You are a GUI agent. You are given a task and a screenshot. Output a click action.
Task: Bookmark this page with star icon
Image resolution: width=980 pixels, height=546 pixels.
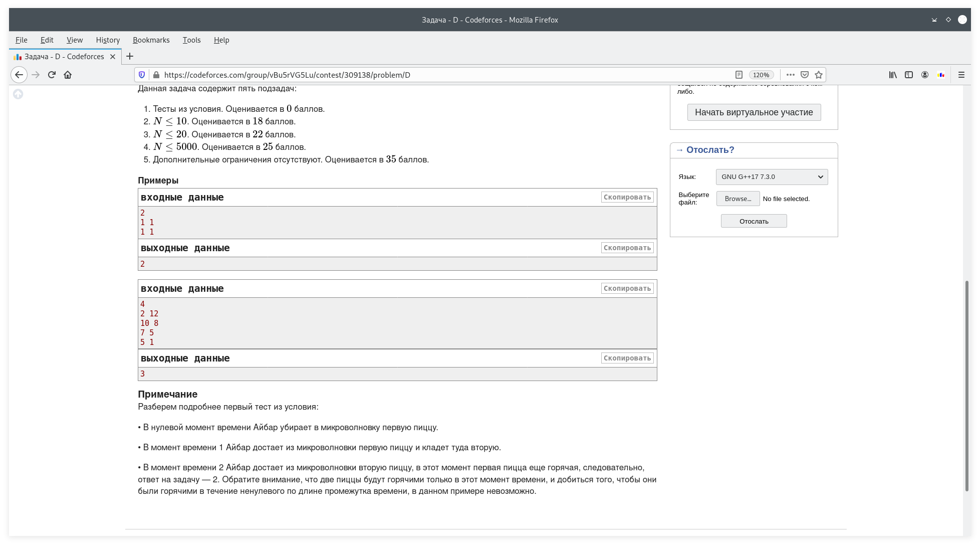tap(819, 75)
